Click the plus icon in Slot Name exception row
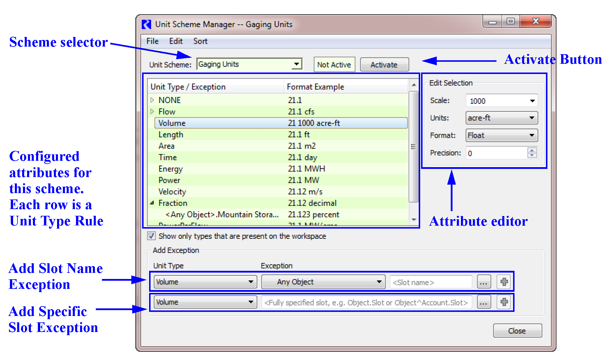 click(504, 282)
